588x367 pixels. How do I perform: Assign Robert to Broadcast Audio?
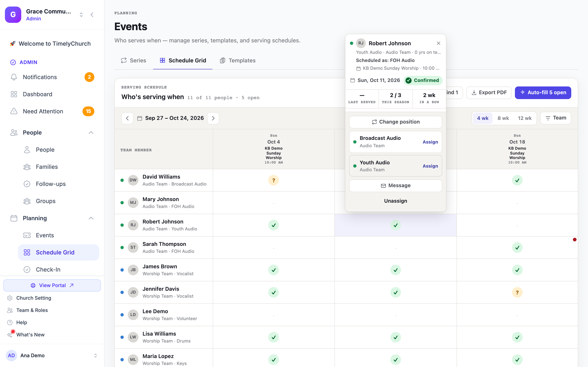tap(430, 142)
